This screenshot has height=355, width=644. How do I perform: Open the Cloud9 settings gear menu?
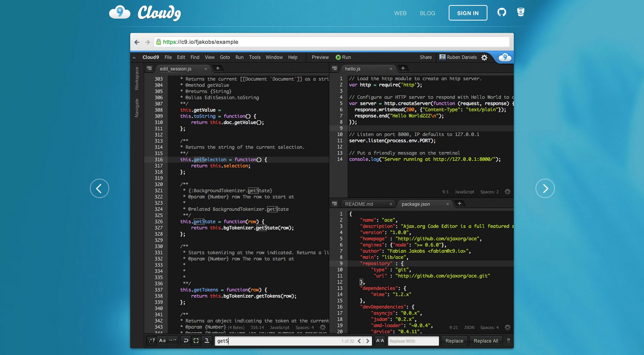click(x=484, y=57)
